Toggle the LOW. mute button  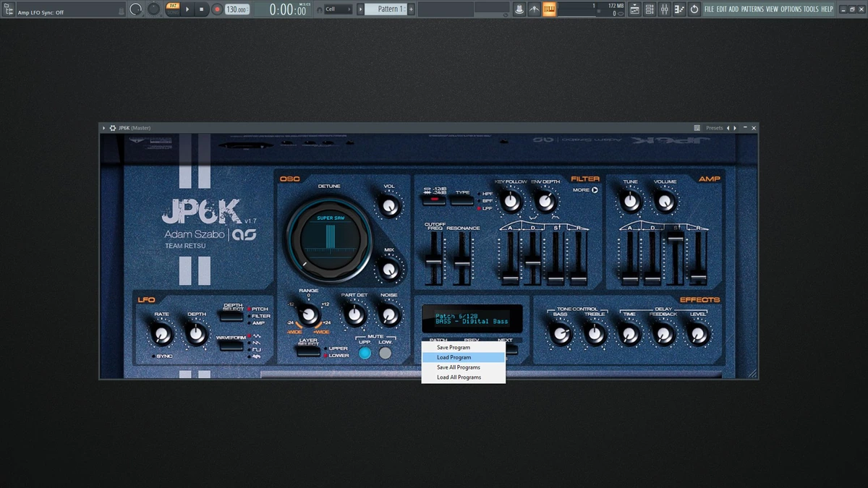[x=386, y=353]
